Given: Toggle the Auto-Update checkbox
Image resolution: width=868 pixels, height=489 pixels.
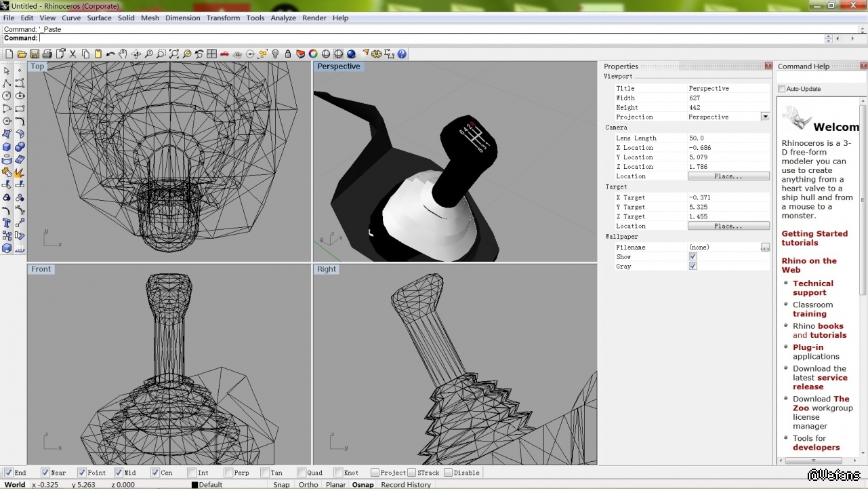Looking at the screenshot, I should [782, 89].
